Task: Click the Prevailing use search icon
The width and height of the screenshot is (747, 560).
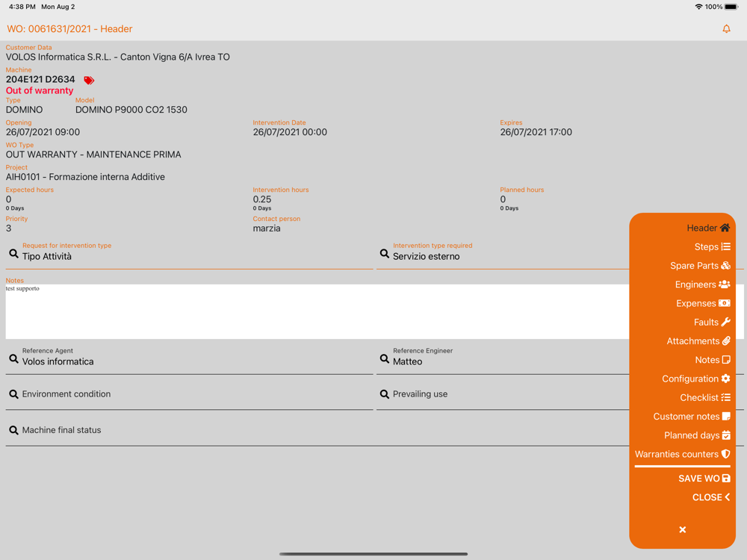Action: [x=385, y=394]
